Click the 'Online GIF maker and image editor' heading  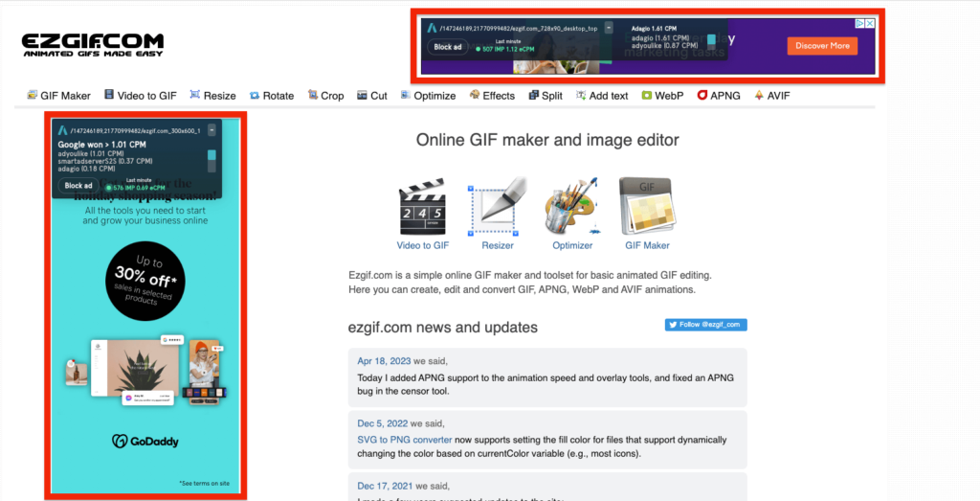[x=547, y=140]
